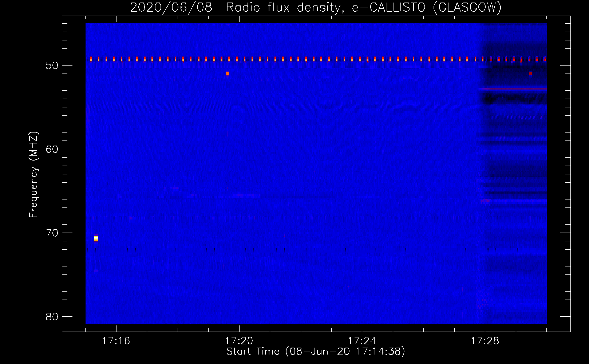Click the 17:20 time tick label
589x364 pixels.
239,341
